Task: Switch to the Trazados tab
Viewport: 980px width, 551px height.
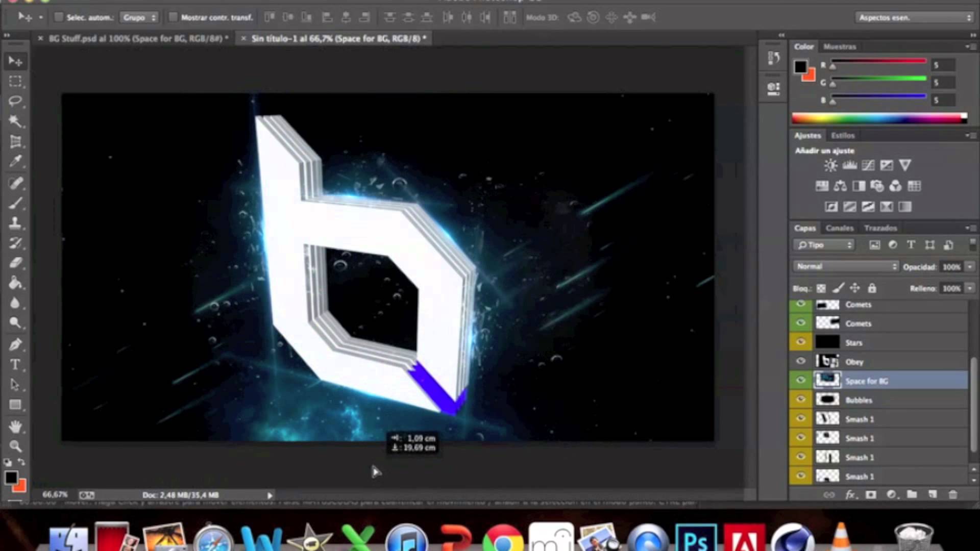Action: pyautogui.click(x=880, y=228)
